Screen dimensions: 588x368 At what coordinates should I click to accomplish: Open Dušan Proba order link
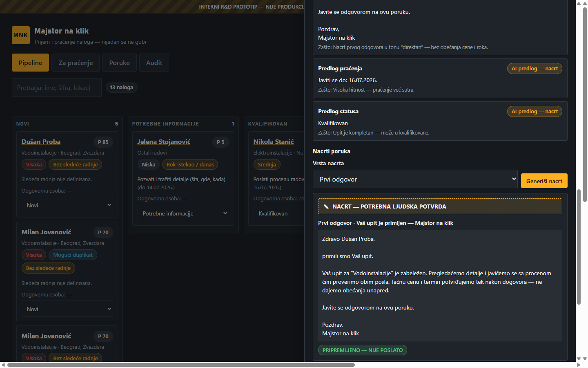point(41,141)
